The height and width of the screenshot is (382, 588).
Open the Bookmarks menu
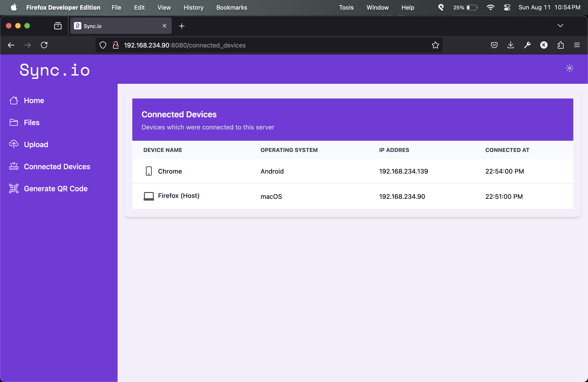tap(232, 7)
